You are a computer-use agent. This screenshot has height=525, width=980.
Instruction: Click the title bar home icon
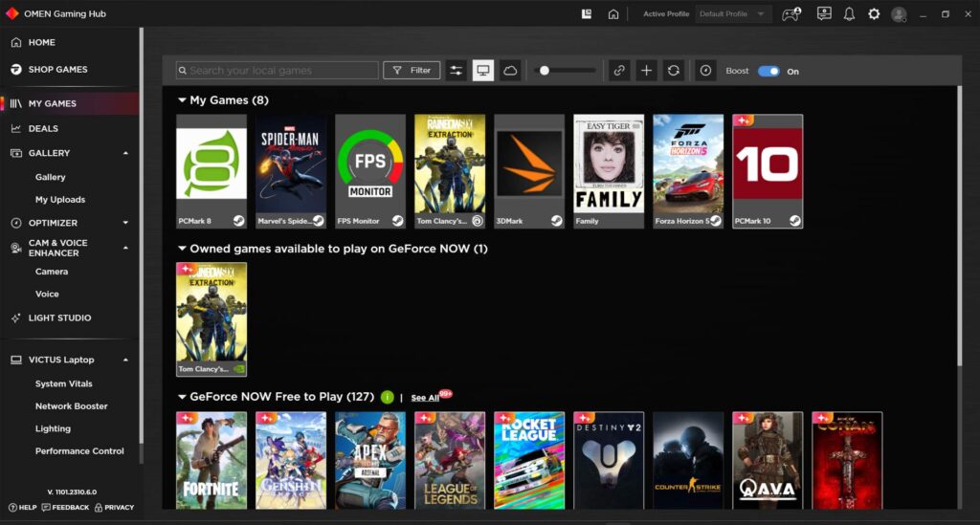click(x=613, y=13)
